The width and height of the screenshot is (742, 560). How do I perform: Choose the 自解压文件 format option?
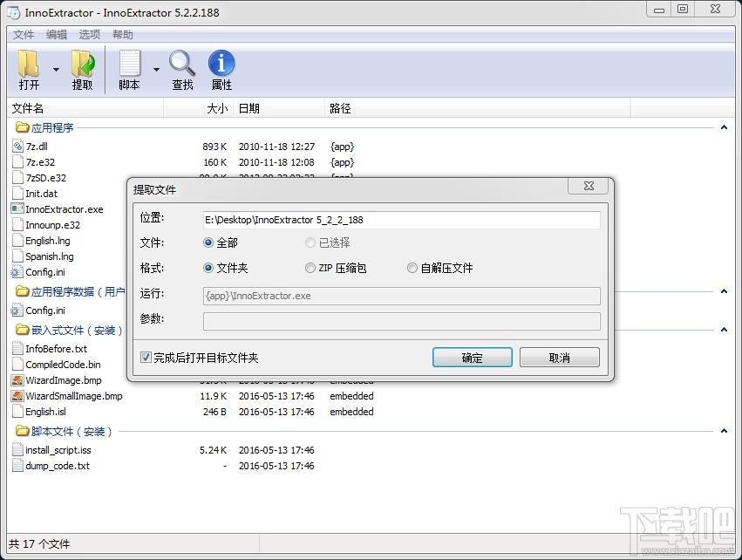tap(412, 268)
